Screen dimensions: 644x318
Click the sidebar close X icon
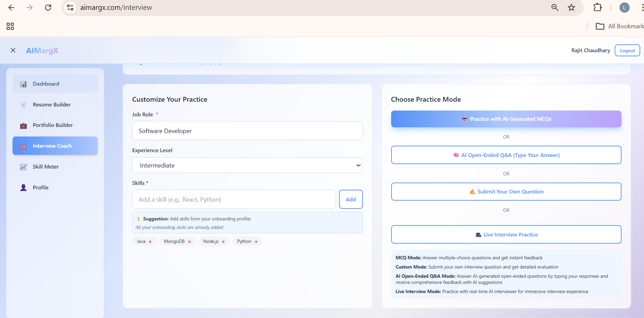click(x=13, y=50)
